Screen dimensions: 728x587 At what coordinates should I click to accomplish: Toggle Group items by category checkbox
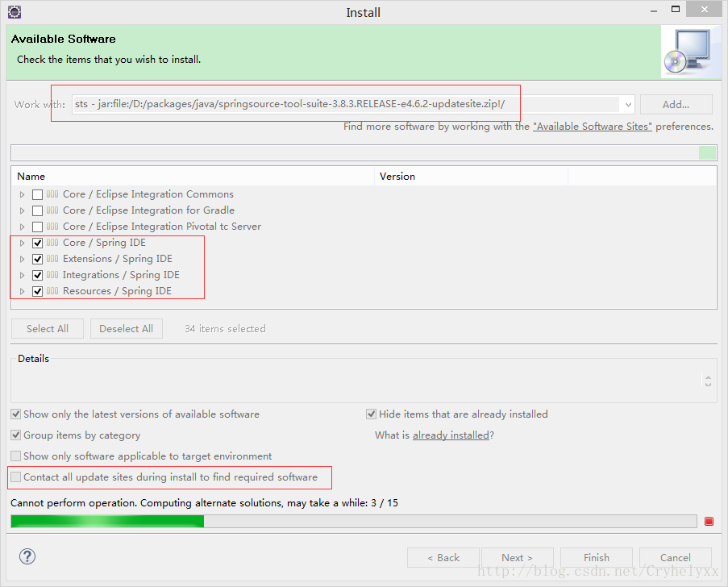[x=16, y=435]
